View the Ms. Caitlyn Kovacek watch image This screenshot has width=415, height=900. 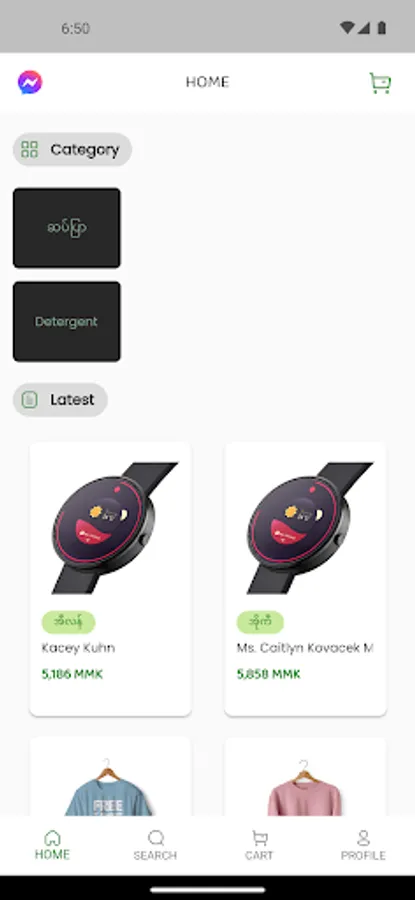pyautogui.click(x=305, y=527)
